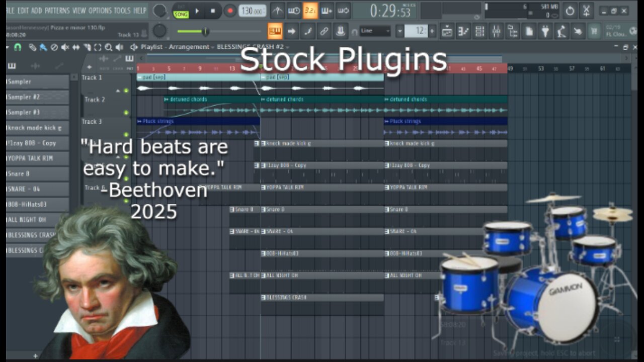Open the Playlist Arrangement dropdown

tap(213, 47)
